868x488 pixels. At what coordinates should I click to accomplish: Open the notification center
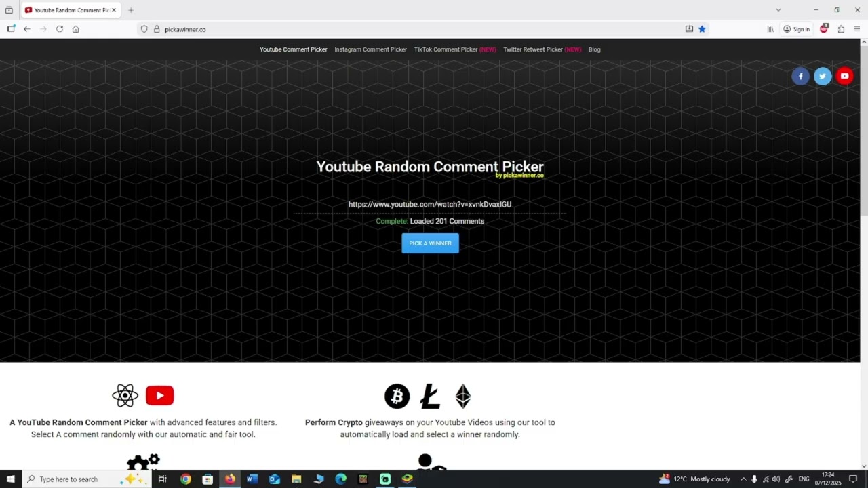(853, 479)
